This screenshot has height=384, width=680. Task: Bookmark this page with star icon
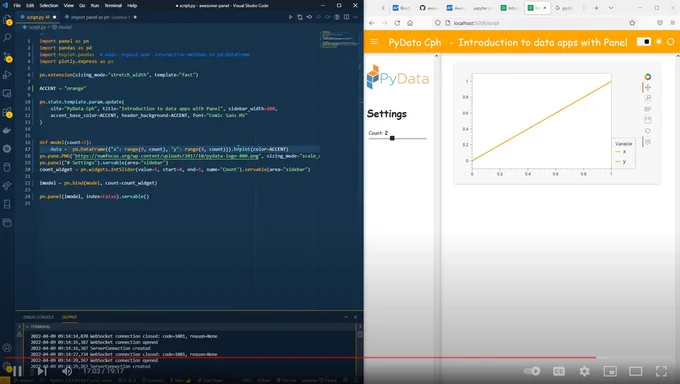point(632,23)
